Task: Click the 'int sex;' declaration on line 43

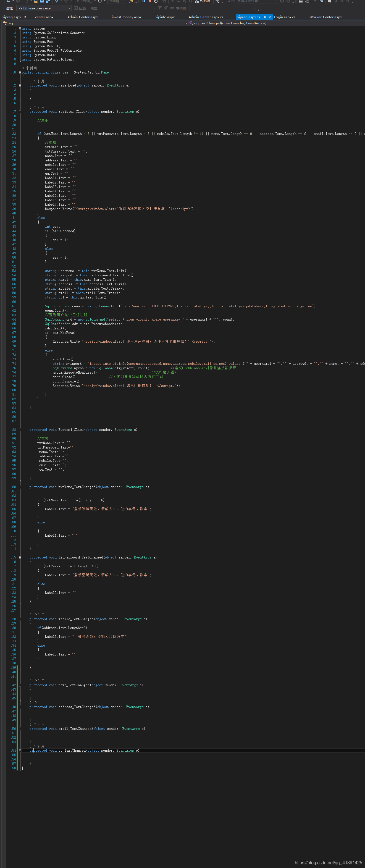Action: click(x=52, y=227)
